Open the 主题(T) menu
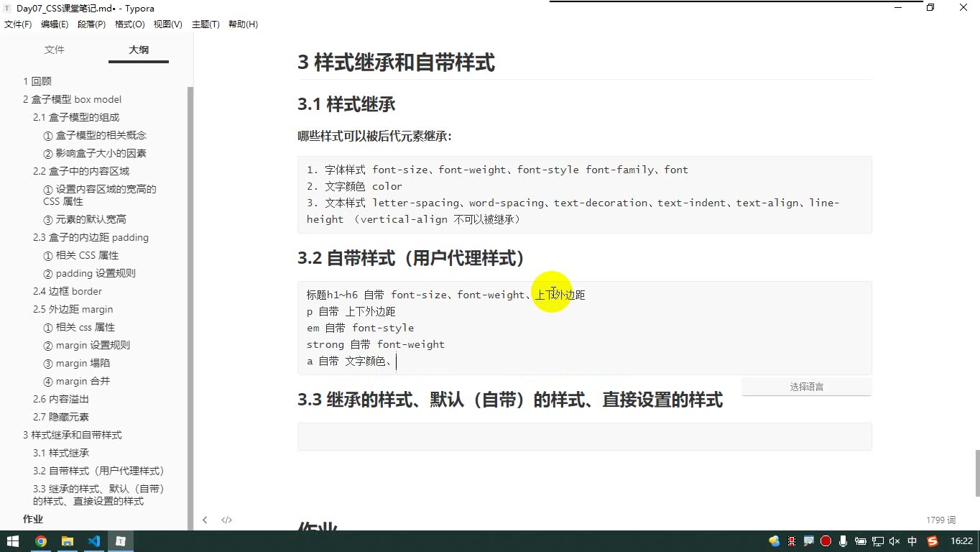The width and height of the screenshot is (980, 552). (x=205, y=24)
